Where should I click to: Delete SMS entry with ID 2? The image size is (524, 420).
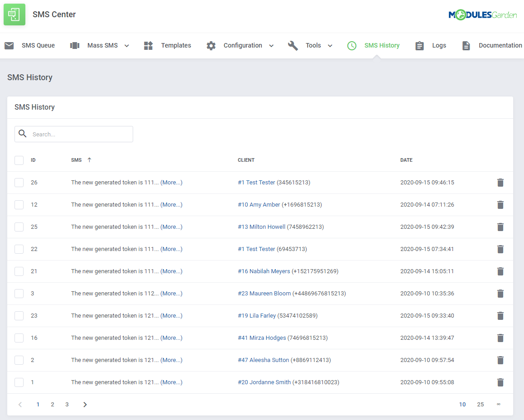tap(500, 360)
